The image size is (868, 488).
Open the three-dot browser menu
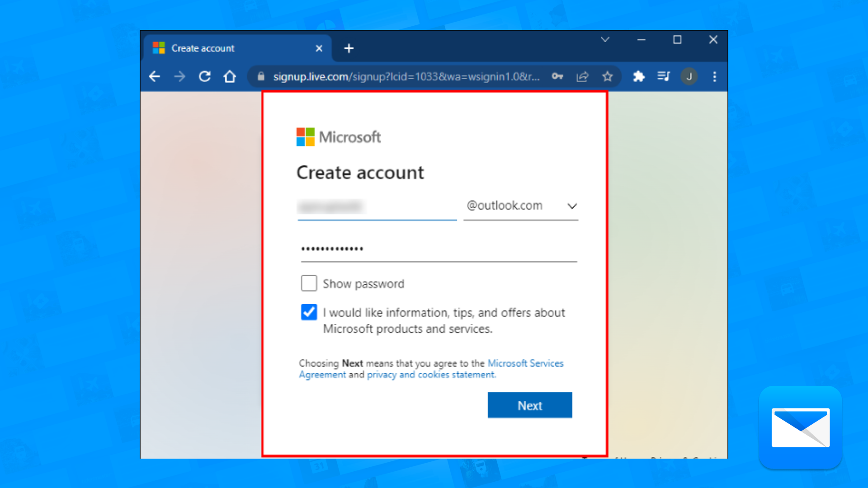click(x=714, y=76)
